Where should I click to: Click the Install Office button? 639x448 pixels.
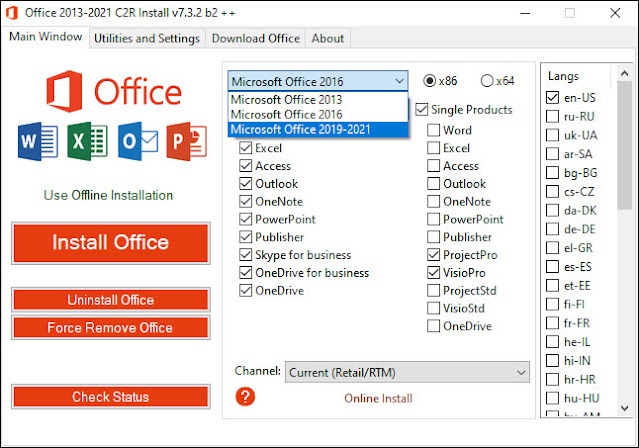111,243
